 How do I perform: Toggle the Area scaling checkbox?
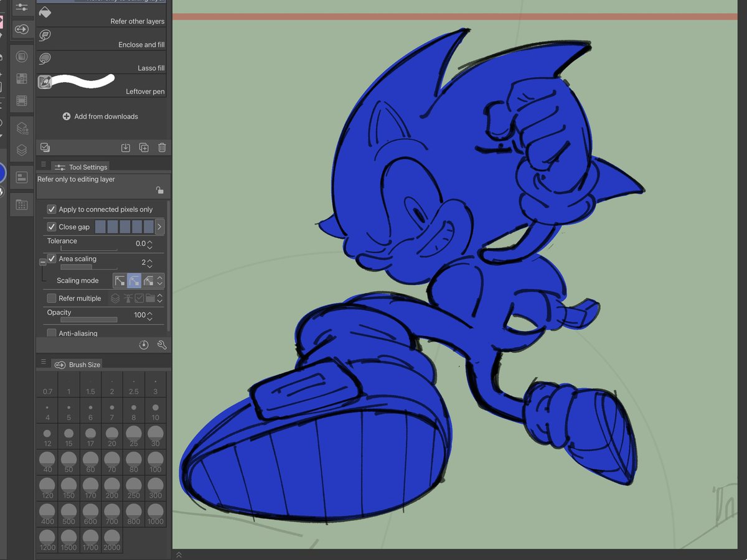click(x=52, y=259)
